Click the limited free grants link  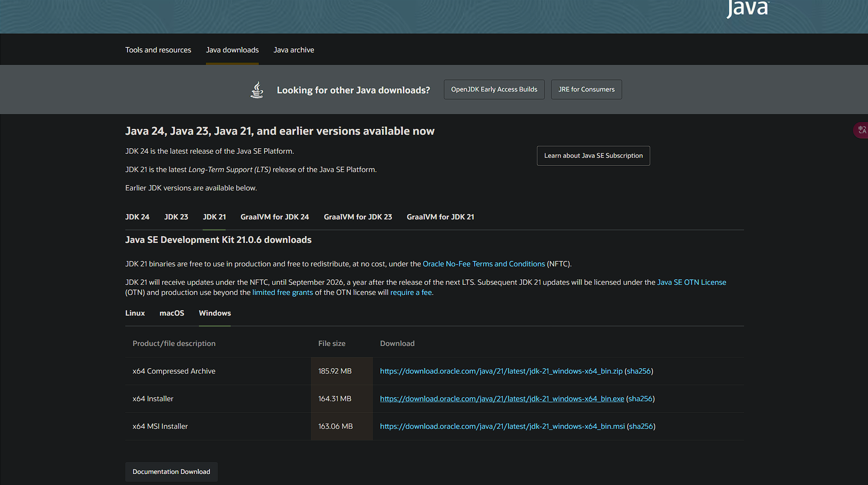point(282,292)
